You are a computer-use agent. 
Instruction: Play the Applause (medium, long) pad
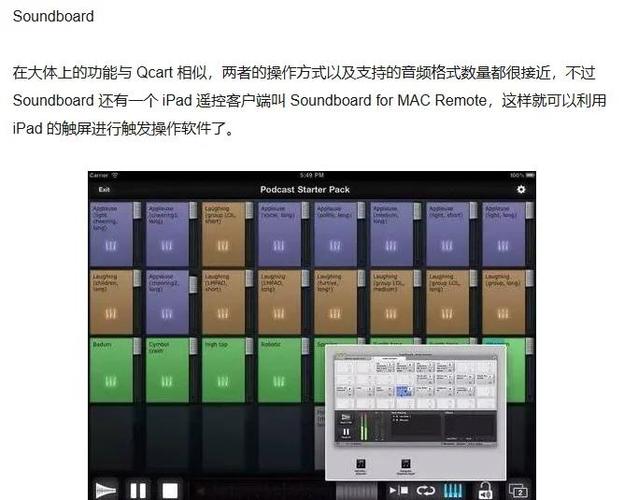tap(392, 234)
